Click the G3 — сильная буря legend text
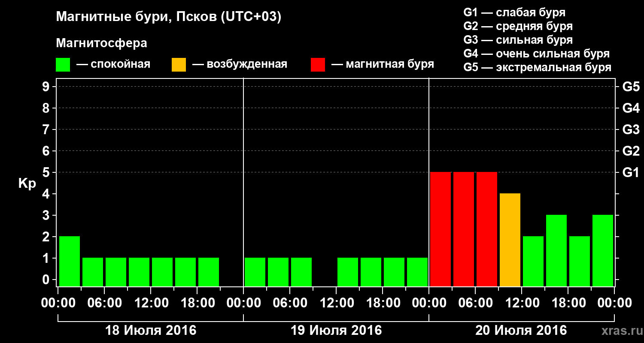This screenshot has height=343, width=644. point(518,40)
